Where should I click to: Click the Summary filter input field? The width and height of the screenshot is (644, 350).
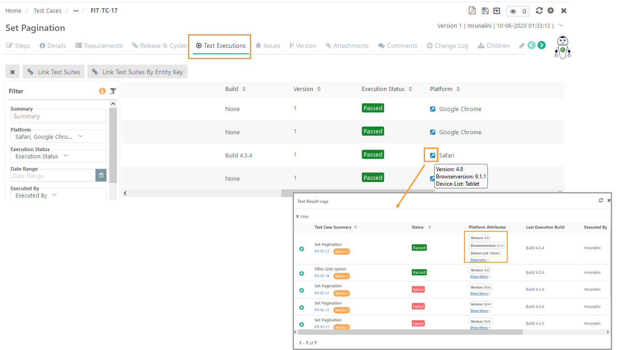pyautogui.click(x=58, y=117)
